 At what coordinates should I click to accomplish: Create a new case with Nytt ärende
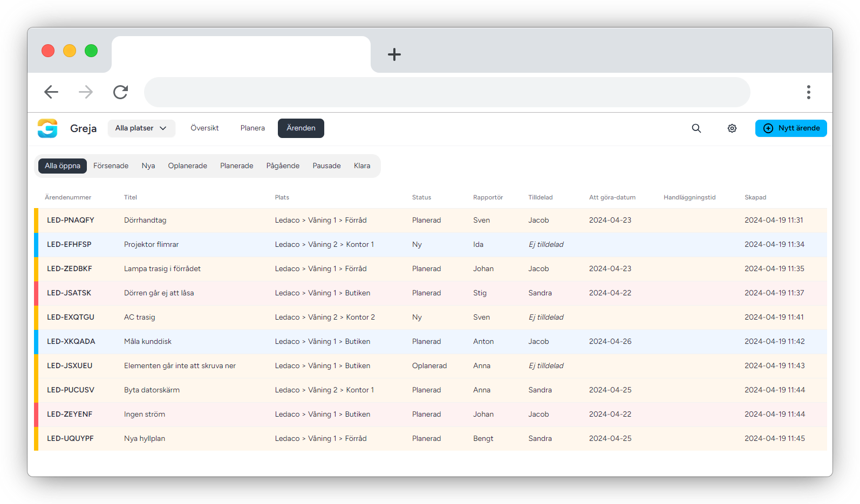tap(791, 128)
